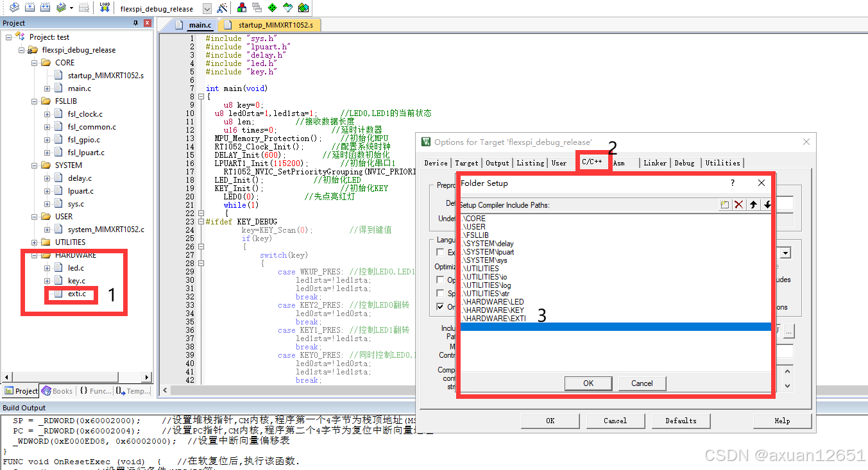Click the Build target toolbar icon
This screenshot has width=868, height=470.
30,8
